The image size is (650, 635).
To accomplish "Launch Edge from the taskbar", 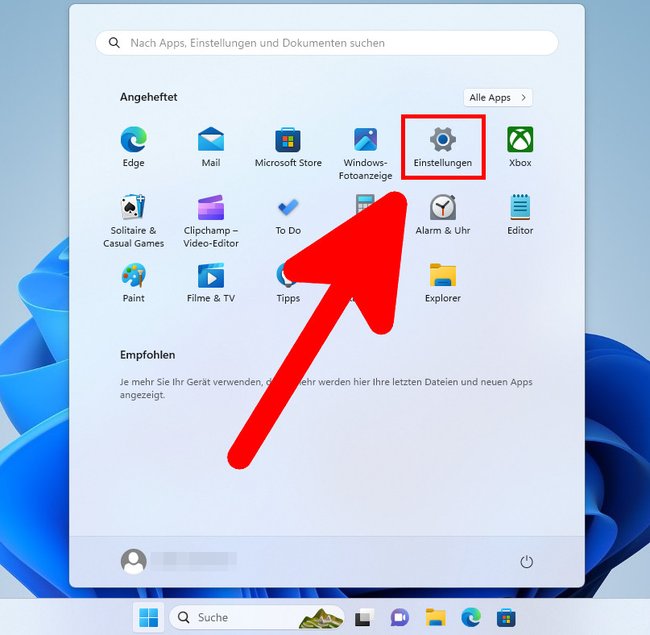I will pyautogui.click(x=471, y=618).
